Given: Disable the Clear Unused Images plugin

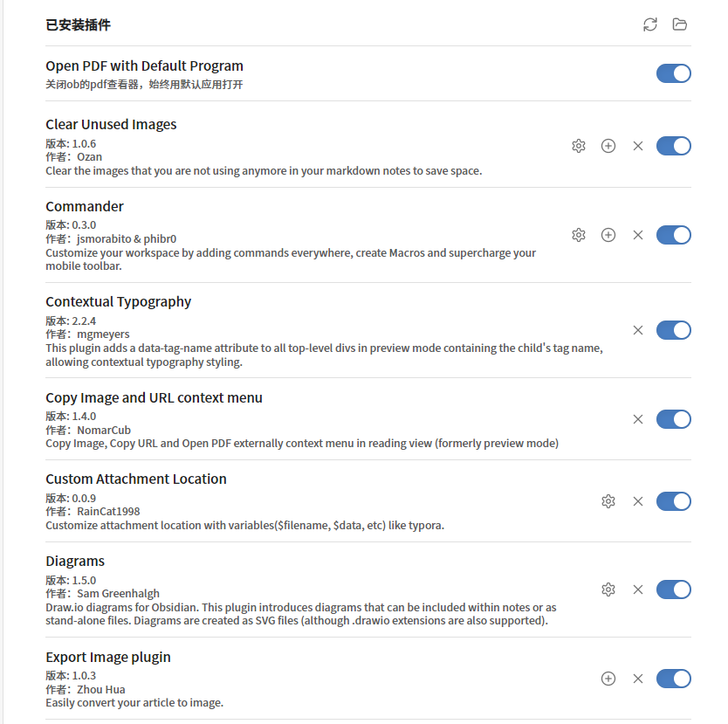Looking at the screenshot, I should point(673,146).
